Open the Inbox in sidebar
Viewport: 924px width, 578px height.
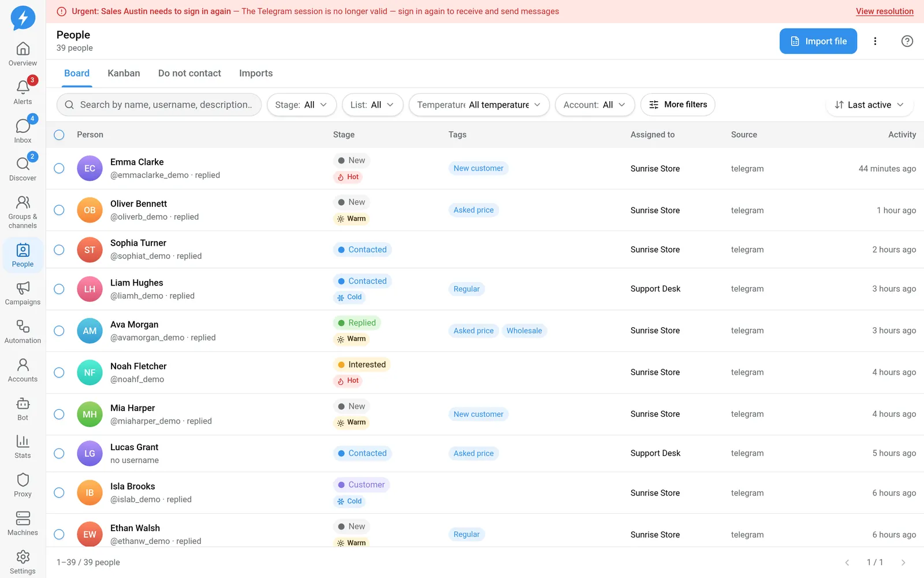coord(23,131)
